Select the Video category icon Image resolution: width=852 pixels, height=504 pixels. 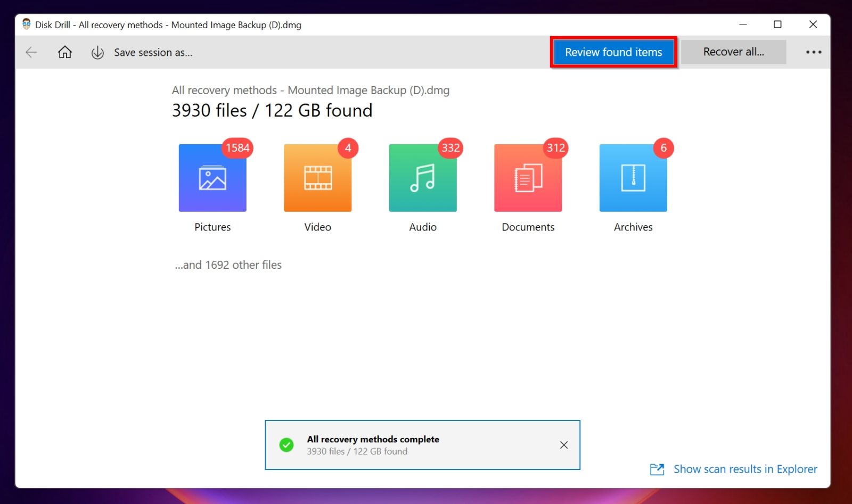317,177
